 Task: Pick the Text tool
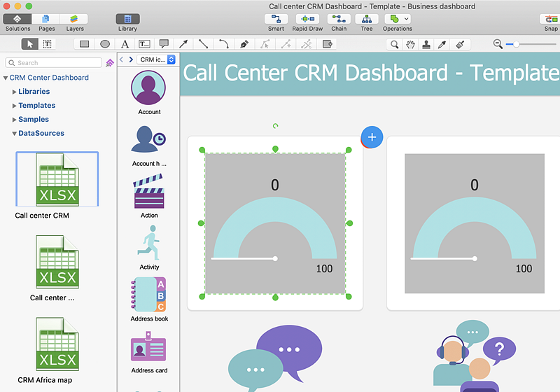tap(125, 44)
